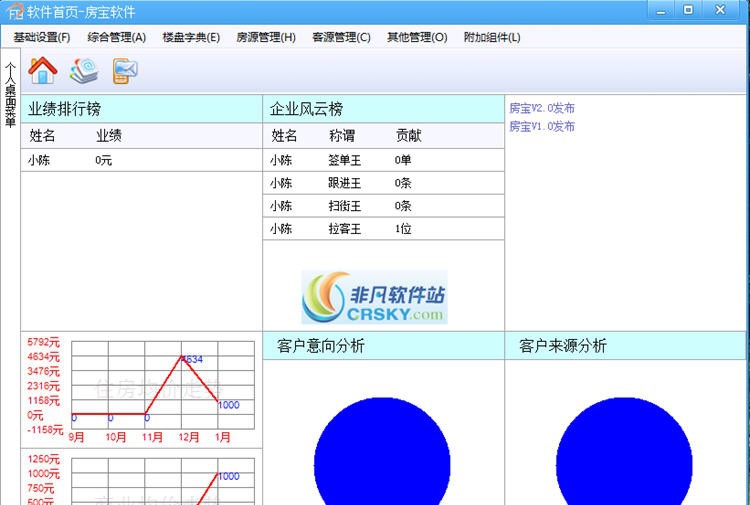Click the 企业风云榜 panel header
The width and height of the screenshot is (750, 505).
click(384, 109)
